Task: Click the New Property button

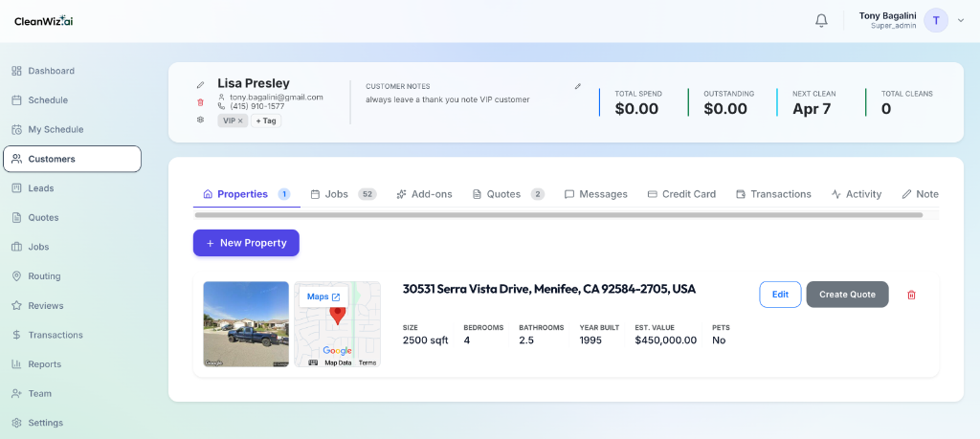Action: point(246,243)
